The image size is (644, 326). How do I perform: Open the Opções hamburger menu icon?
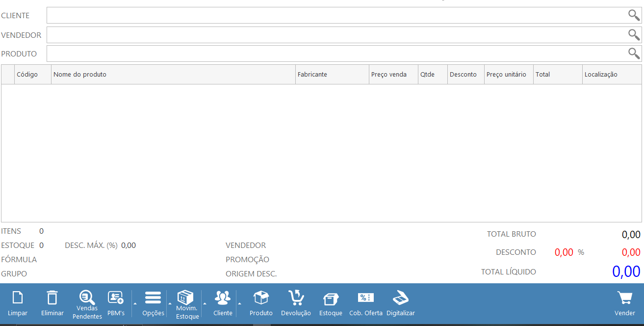(x=153, y=298)
